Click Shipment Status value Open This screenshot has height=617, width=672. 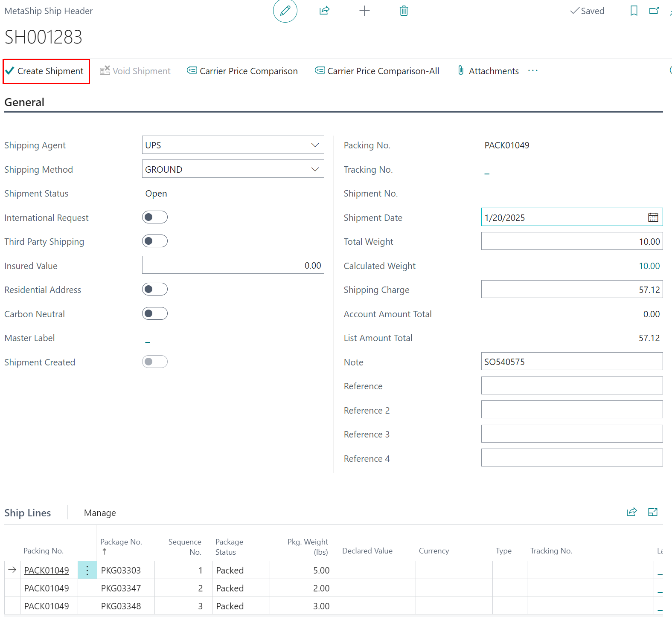point(156,194)
